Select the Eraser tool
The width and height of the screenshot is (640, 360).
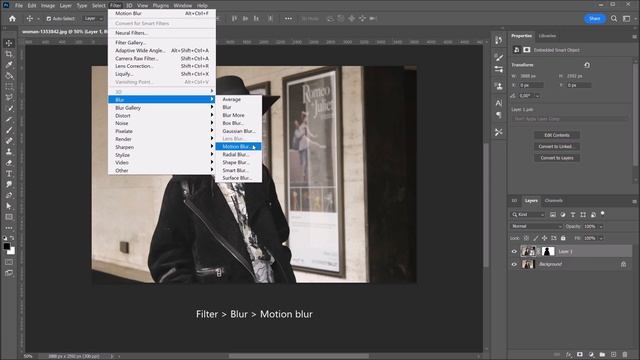[9, 162]
